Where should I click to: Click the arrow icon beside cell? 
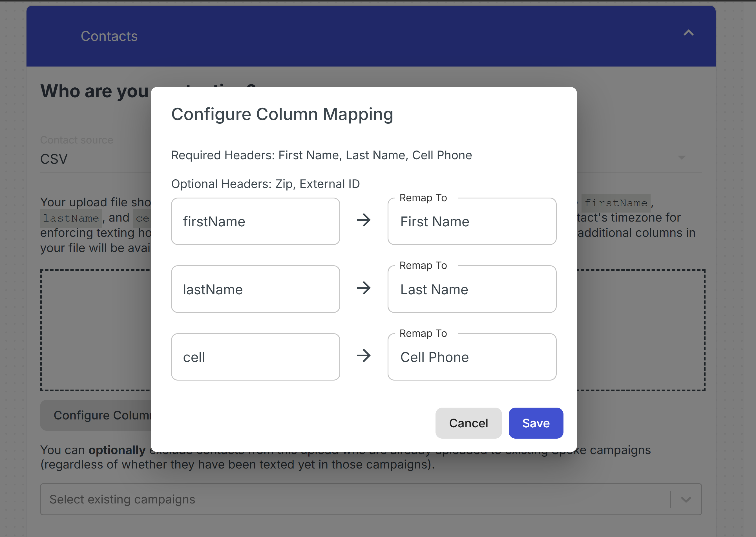coord(364,356)
